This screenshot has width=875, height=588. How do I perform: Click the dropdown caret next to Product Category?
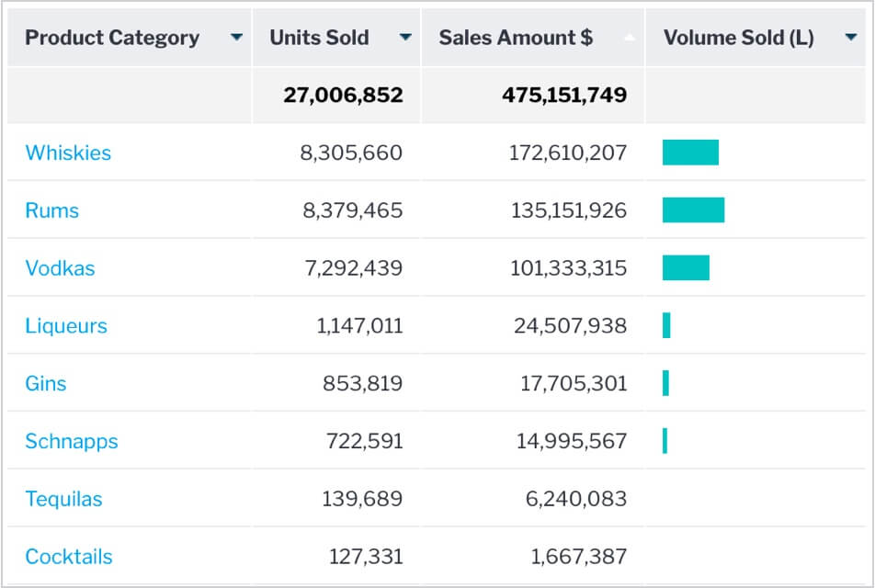point(238,38)
